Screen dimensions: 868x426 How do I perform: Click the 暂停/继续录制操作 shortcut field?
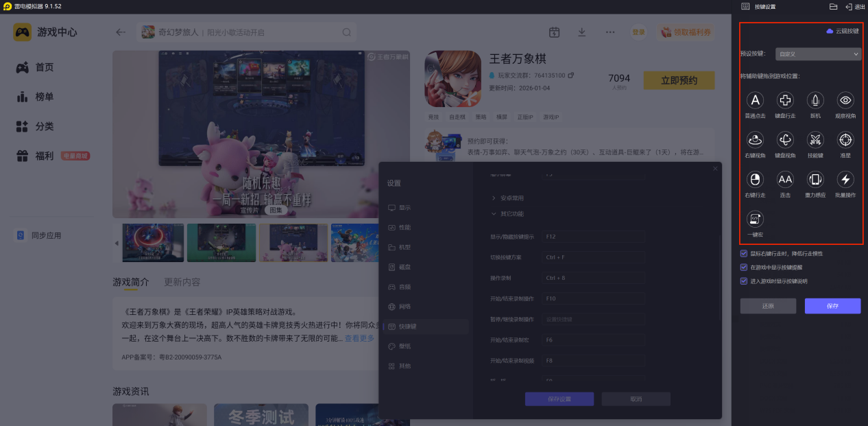(593, 319)
